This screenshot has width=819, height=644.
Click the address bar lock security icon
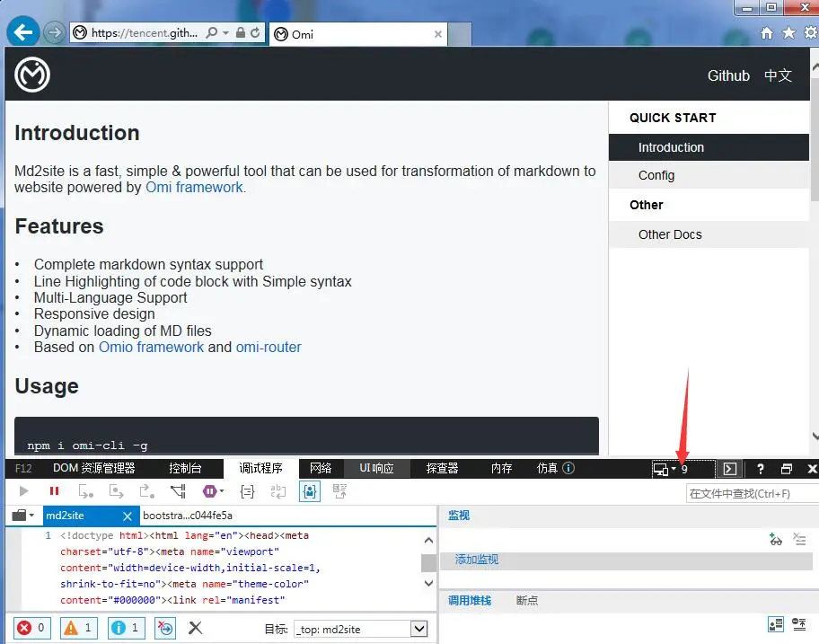(x=241, y=33)
